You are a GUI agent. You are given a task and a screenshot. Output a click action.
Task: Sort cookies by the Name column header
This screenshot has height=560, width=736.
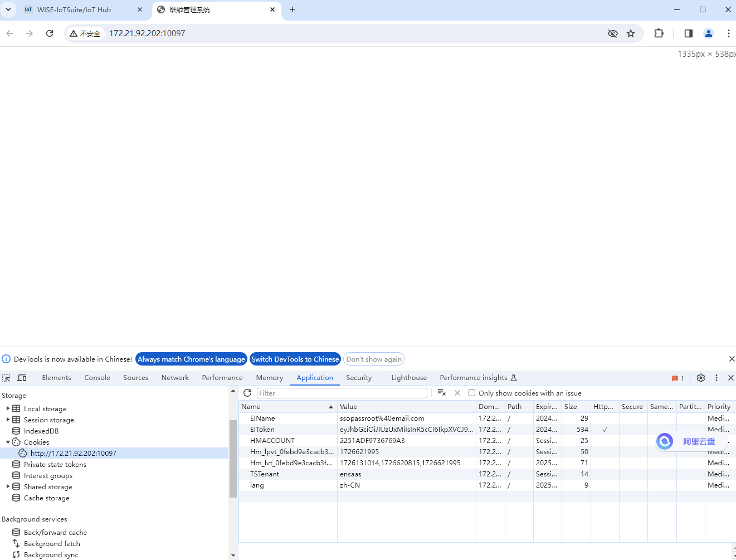click(x=287, y=407)
